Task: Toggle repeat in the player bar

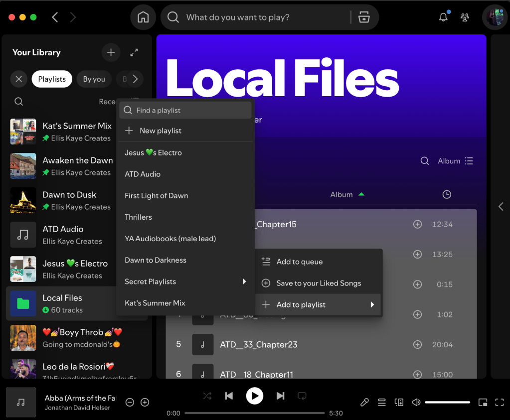Action: pos(302,396)
